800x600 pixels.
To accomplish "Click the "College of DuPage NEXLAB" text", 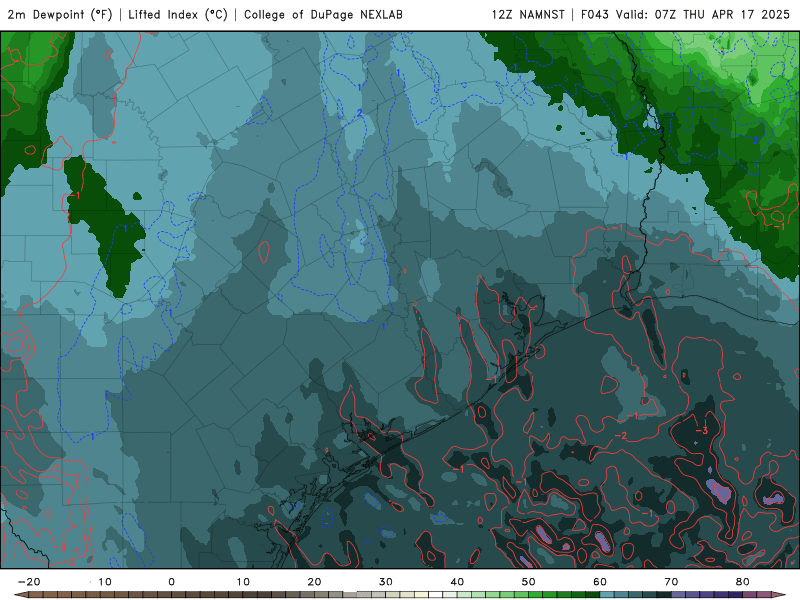I will [x=323, y=15].
